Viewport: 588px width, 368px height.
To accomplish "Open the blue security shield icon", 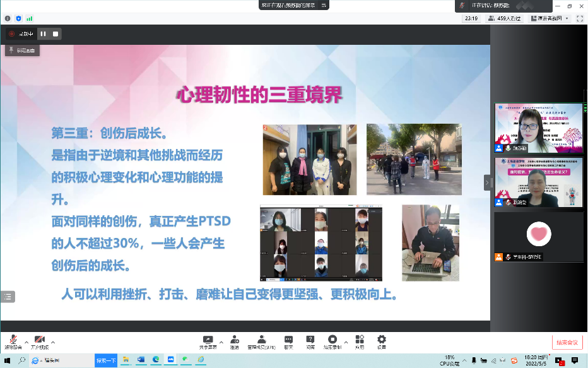I will pyautogui.click(x=19, y=18).
